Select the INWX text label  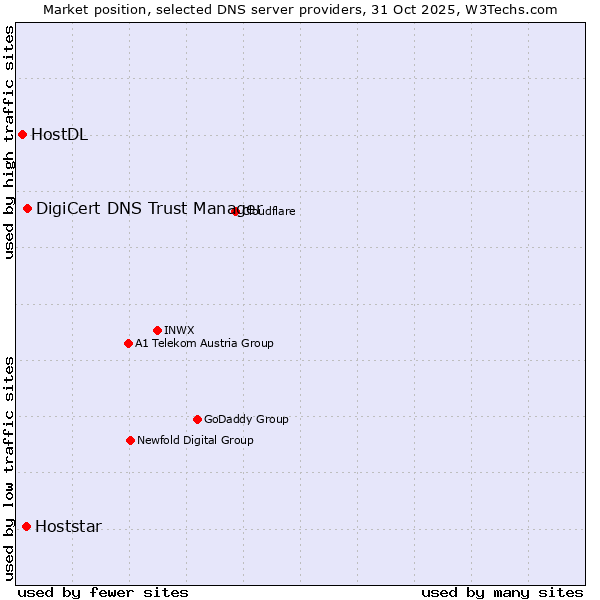tap(179, 330)
